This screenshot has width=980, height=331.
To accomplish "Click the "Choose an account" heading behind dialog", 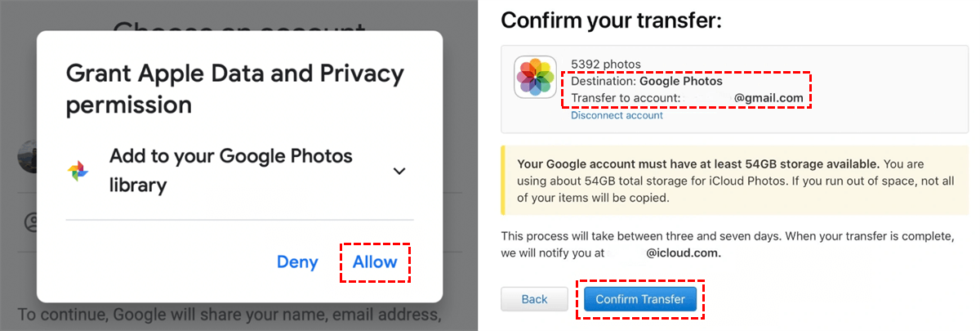I will pos(238,23).
